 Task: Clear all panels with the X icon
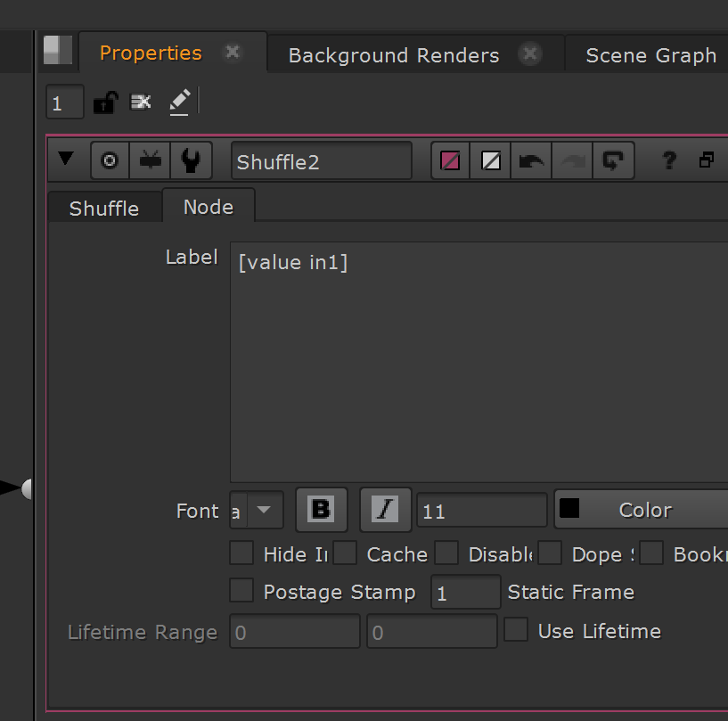click(x=141, y=102)
